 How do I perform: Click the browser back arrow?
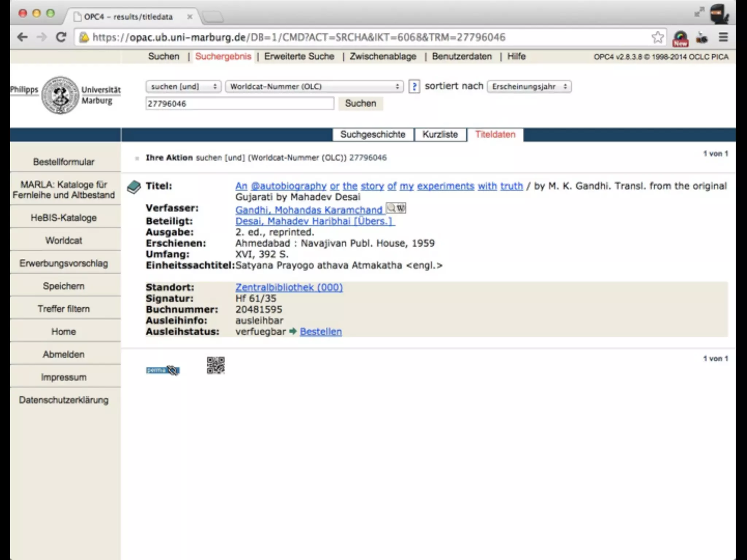(x=23, y=37)
